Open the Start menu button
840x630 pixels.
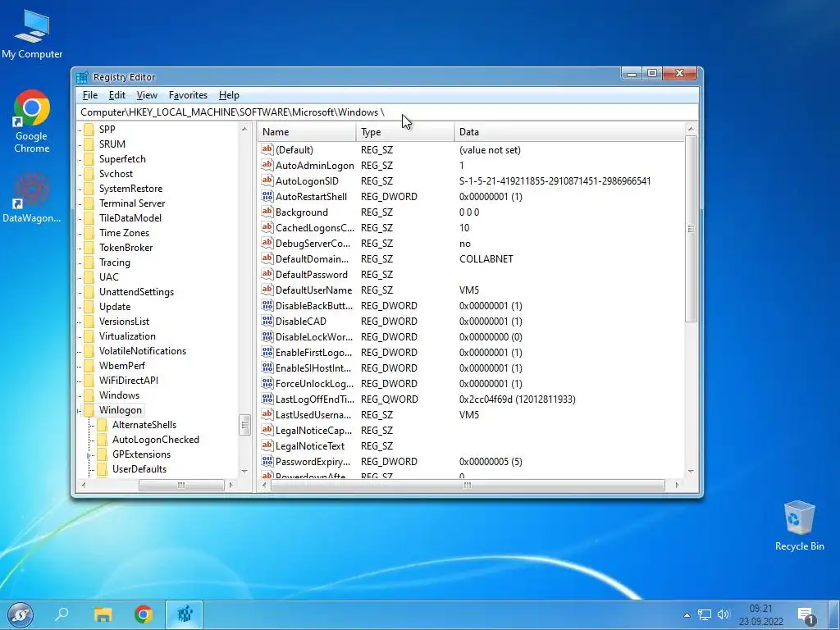[x=20, y=614]
